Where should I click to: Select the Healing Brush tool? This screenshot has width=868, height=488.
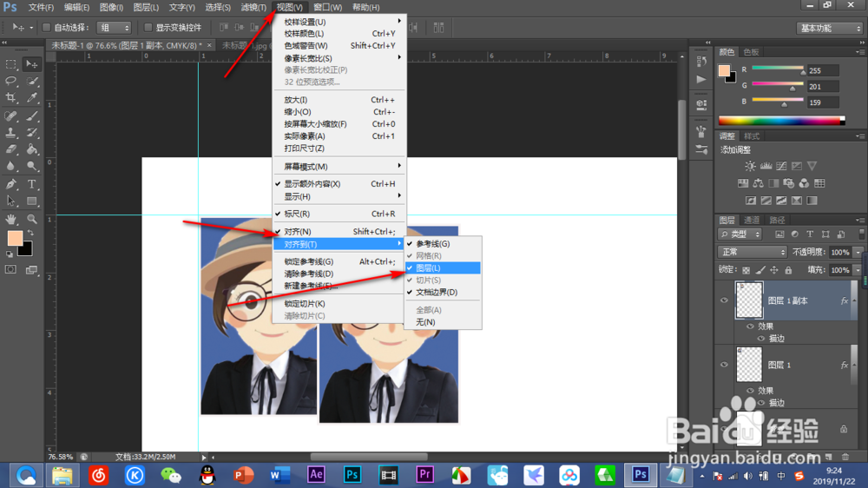[10, 115]
